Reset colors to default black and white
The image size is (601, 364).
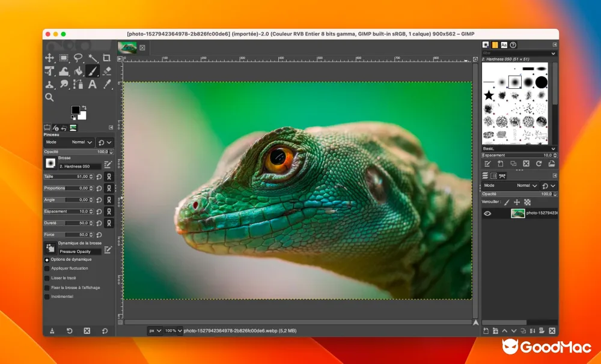pyautogui.click(x=73, y=118)
